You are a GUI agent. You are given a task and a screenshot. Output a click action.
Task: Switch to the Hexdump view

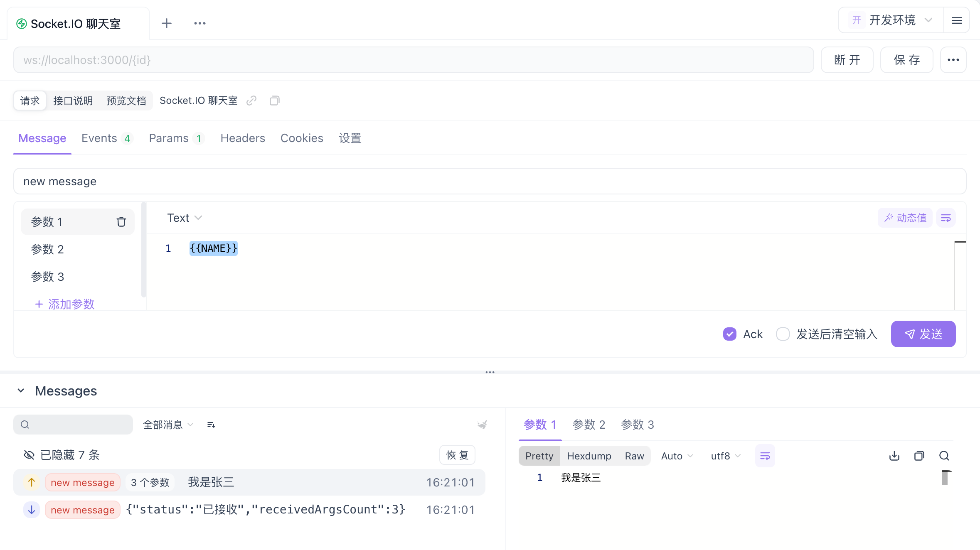pos(589,456)
